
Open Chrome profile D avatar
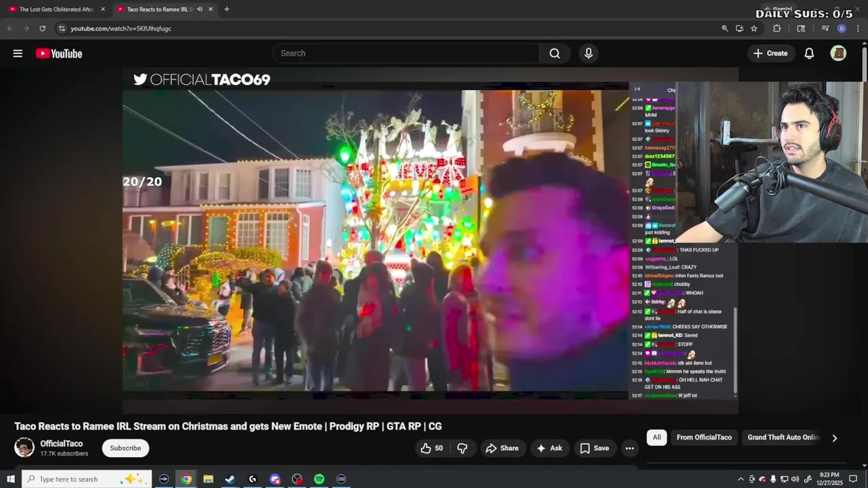[842, 28]
